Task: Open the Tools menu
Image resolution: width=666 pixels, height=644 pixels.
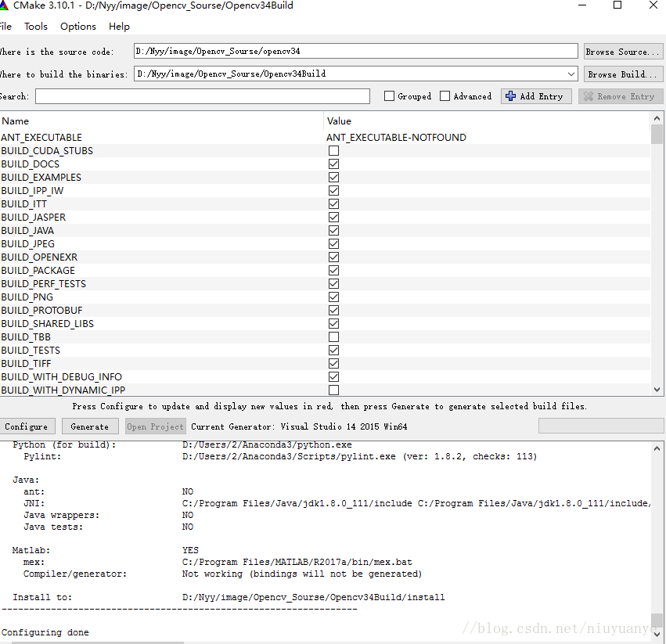Action: (36, 27)
